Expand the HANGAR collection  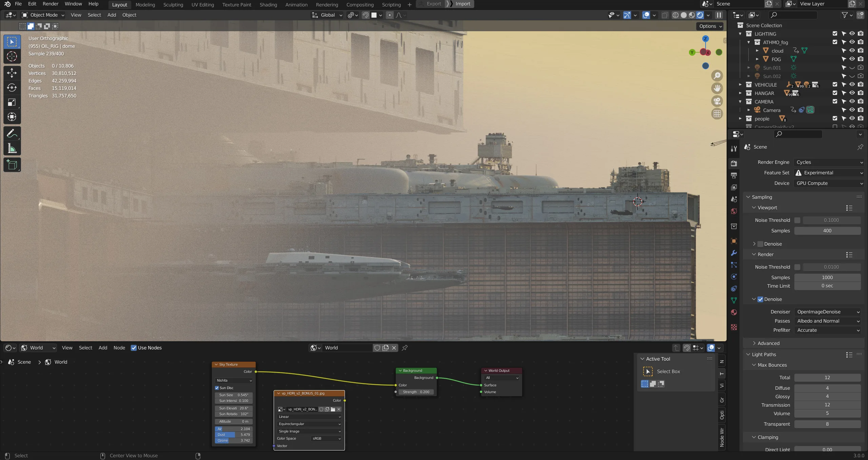741,93
